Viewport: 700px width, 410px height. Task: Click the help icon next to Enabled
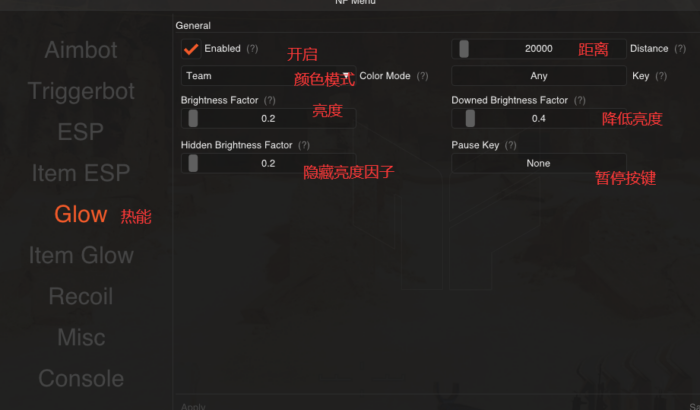pyautogui.click(x=252, y=49)
